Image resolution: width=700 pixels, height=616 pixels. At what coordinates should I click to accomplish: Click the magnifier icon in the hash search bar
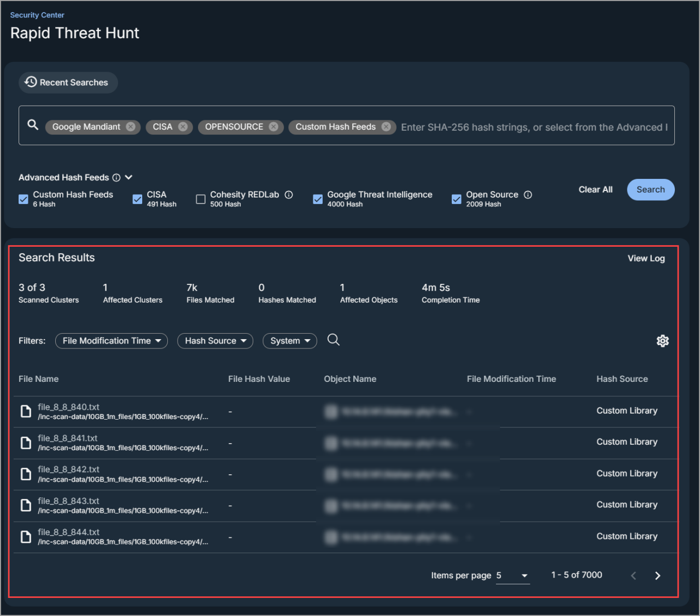pyautogui.click(x=32, y=125)
